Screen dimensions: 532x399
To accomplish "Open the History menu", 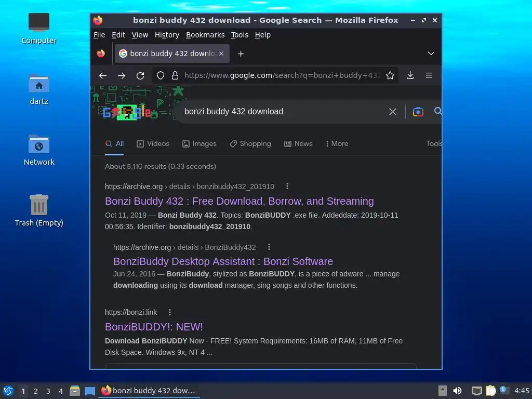I will (167, 35).
